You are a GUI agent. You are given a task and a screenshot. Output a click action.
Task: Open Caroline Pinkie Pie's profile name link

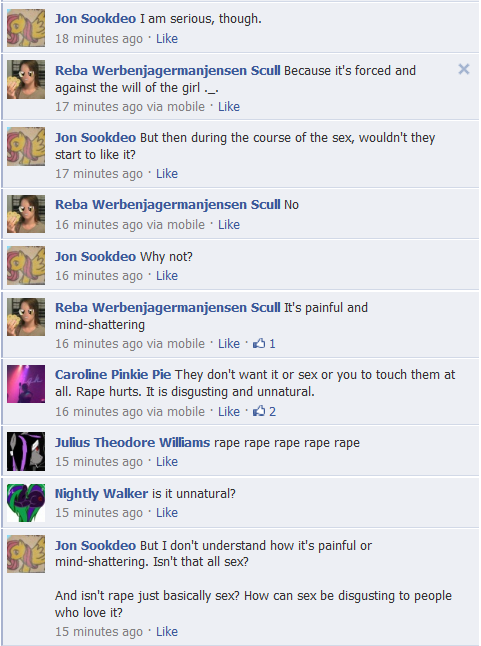(113, 374)
